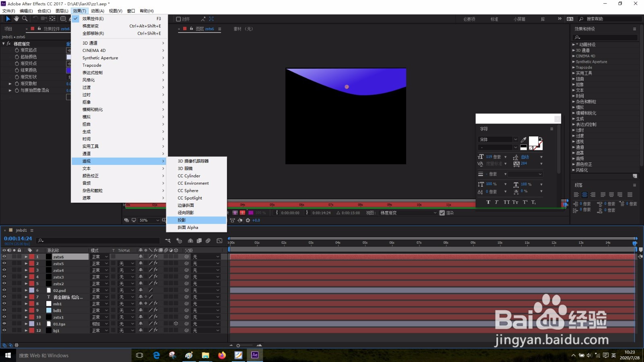Choose 全部移除(R) menu item
644x362 pixels.
pyautogui.click(x=119, y=33)
